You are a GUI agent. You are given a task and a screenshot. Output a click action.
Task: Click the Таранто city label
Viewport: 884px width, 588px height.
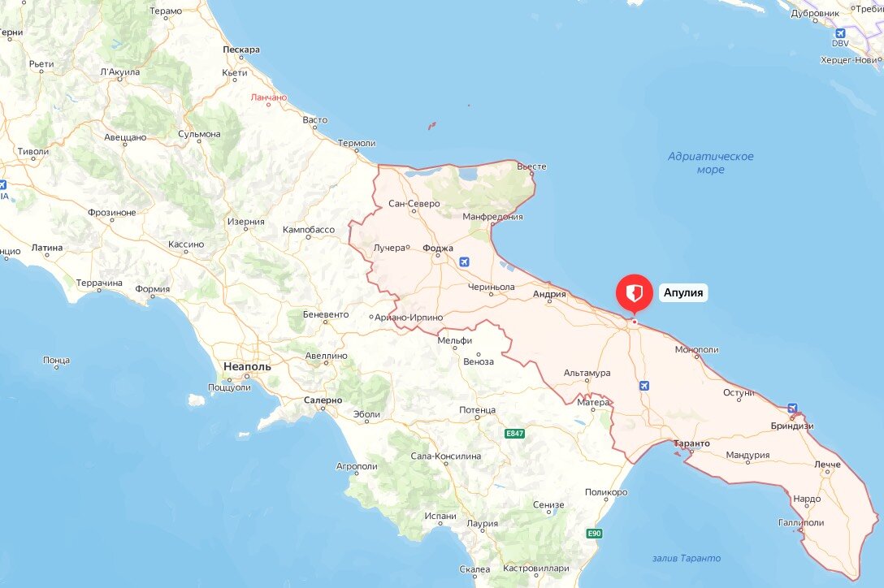click(691, 443)
